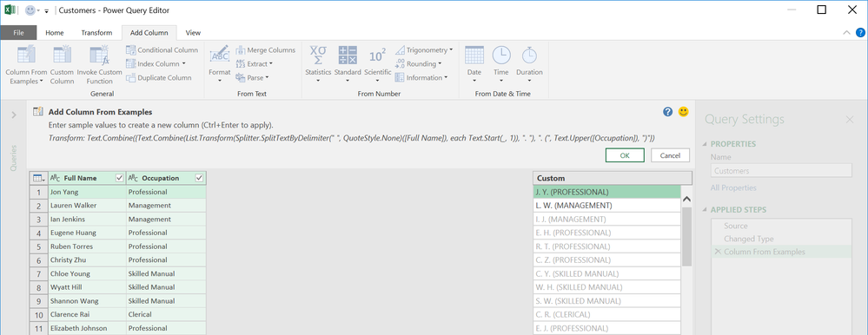Click the Custom column scroll up arrow
The width and height of the screenshot is (868, 335).
coord(686,199)
